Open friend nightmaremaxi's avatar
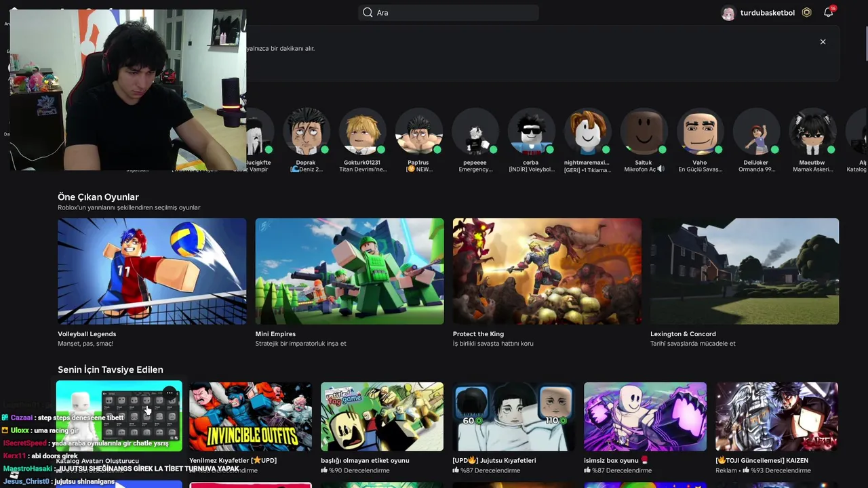The height and width of the screenshot is (488, 868). pyautogui.click(x=587, y=131)
